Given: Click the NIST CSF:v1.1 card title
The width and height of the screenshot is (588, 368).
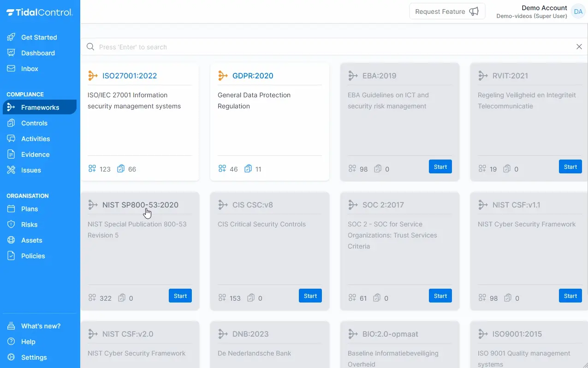Looking at the screenshot, I should point(516,205).
